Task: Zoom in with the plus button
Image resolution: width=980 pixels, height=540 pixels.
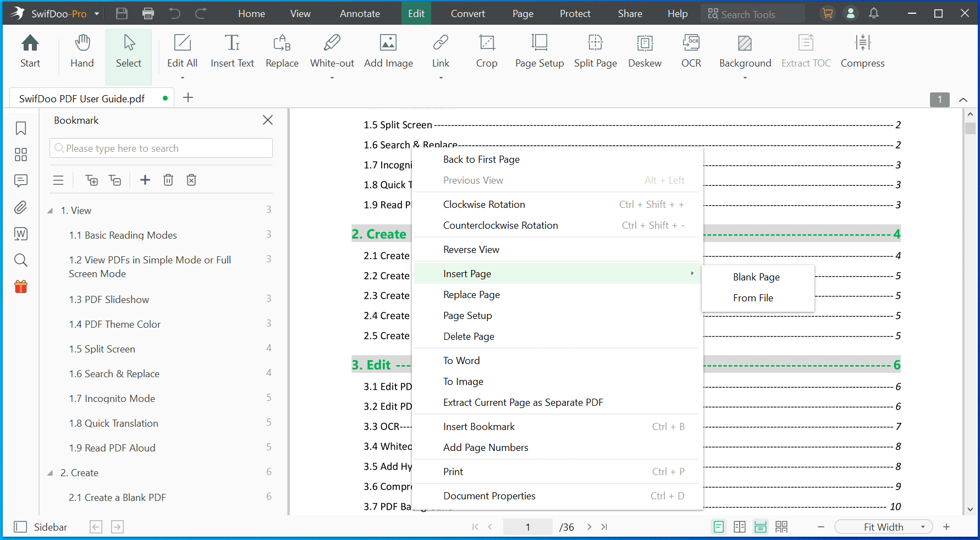Action: 946,527
